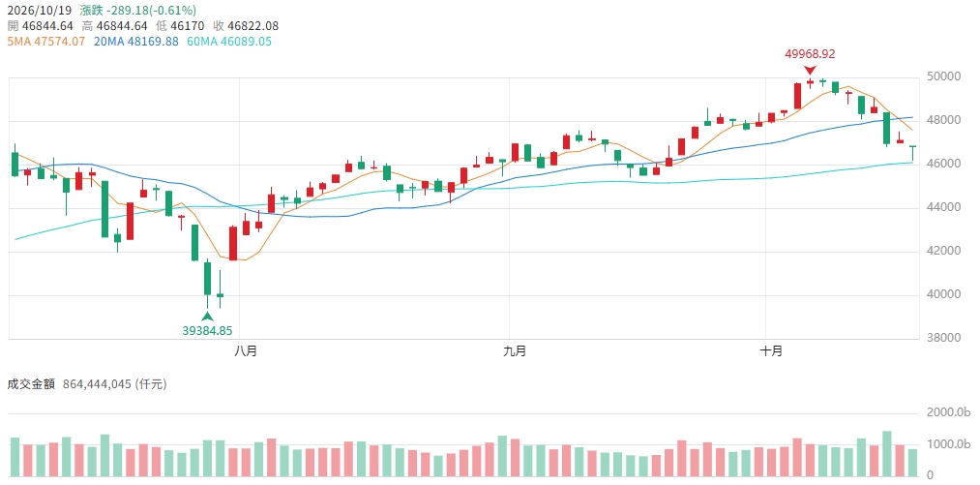Select the 5MA orange legend label

coord(45,42)
